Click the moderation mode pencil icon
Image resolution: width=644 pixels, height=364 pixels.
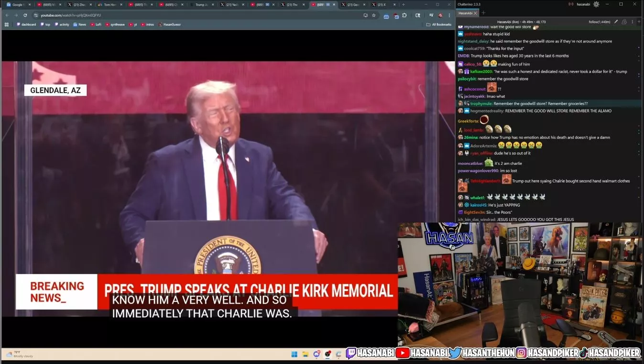point(616,22)
